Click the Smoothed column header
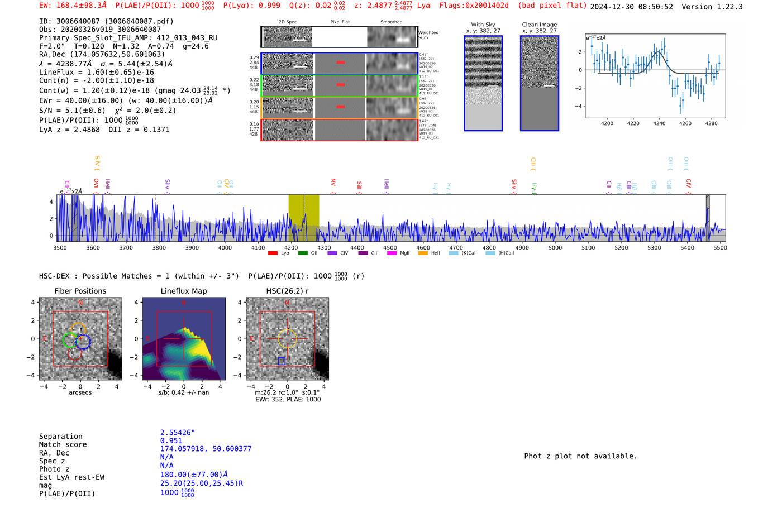The width and height of the screenshot is (782, 532). pos(391,22)
